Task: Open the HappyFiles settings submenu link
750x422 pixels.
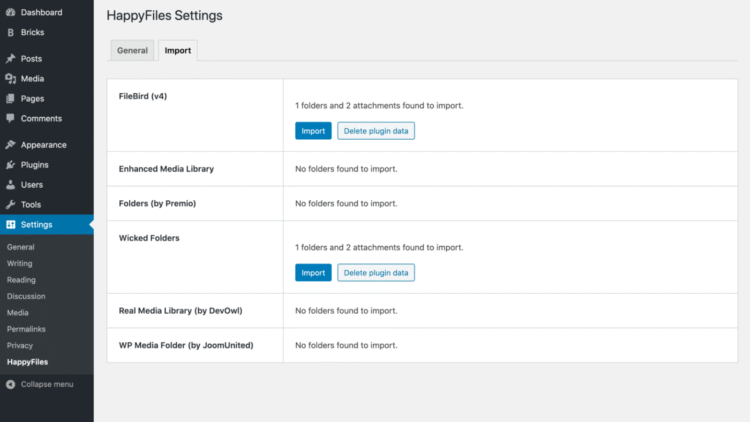Action: [x=27, y=362]
